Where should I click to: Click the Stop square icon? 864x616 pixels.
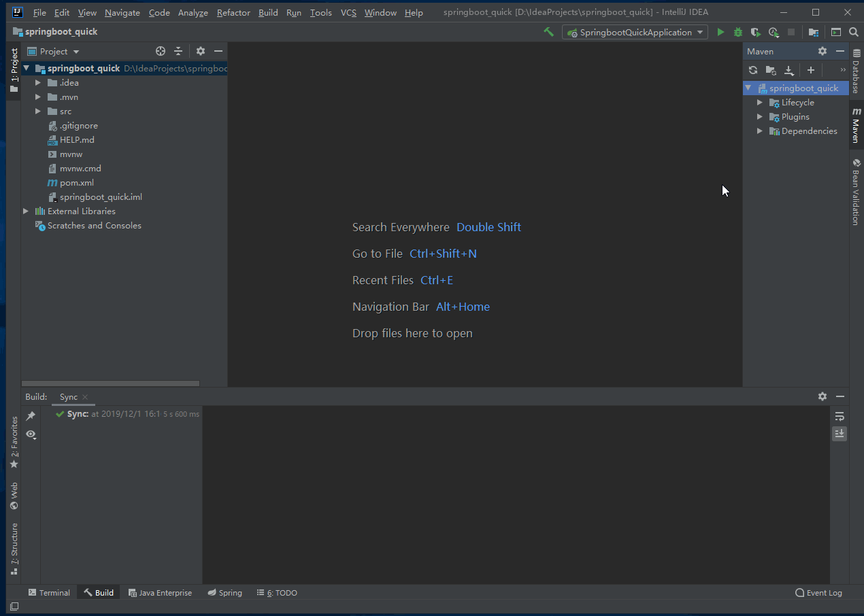[x=791, y=32]
